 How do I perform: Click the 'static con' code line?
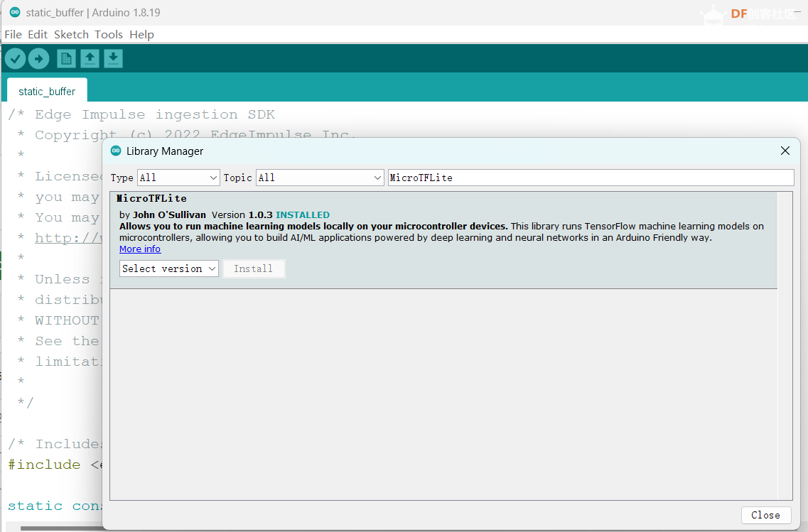(x=55, y=506)
